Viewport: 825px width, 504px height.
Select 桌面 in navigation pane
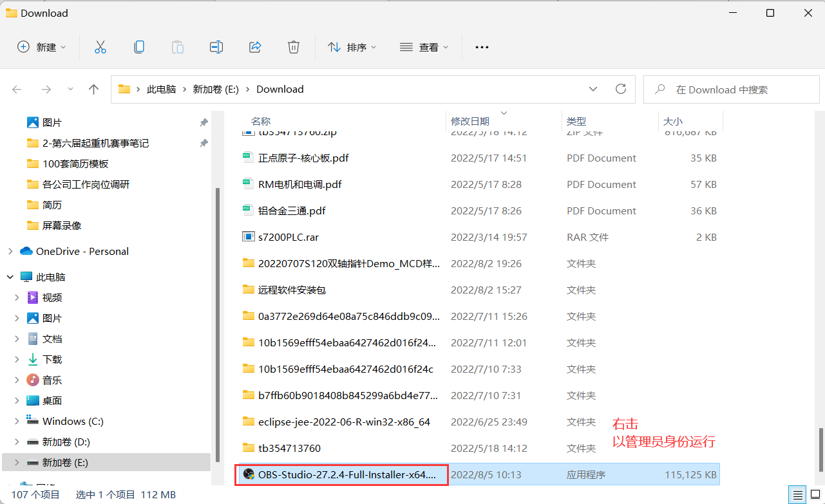tap(52, 400)
